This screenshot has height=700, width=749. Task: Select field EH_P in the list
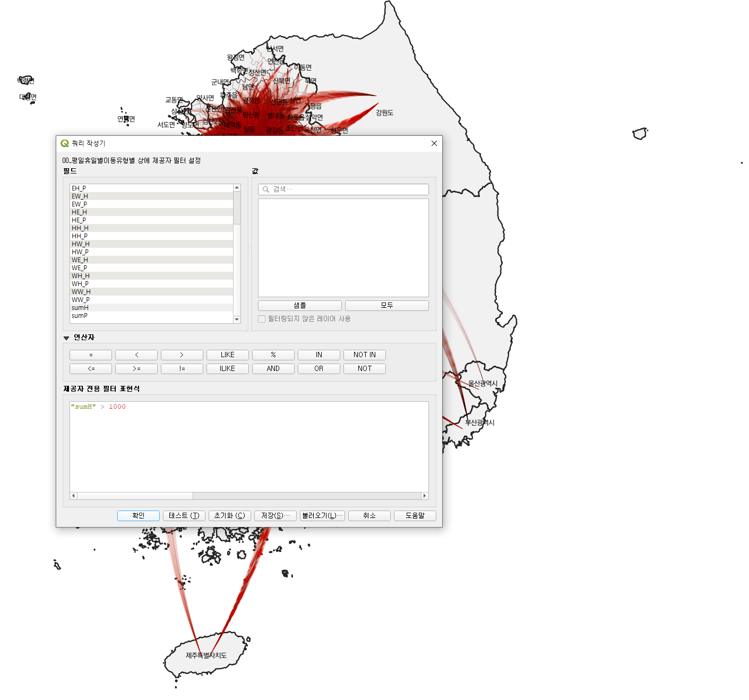(151, 188)
